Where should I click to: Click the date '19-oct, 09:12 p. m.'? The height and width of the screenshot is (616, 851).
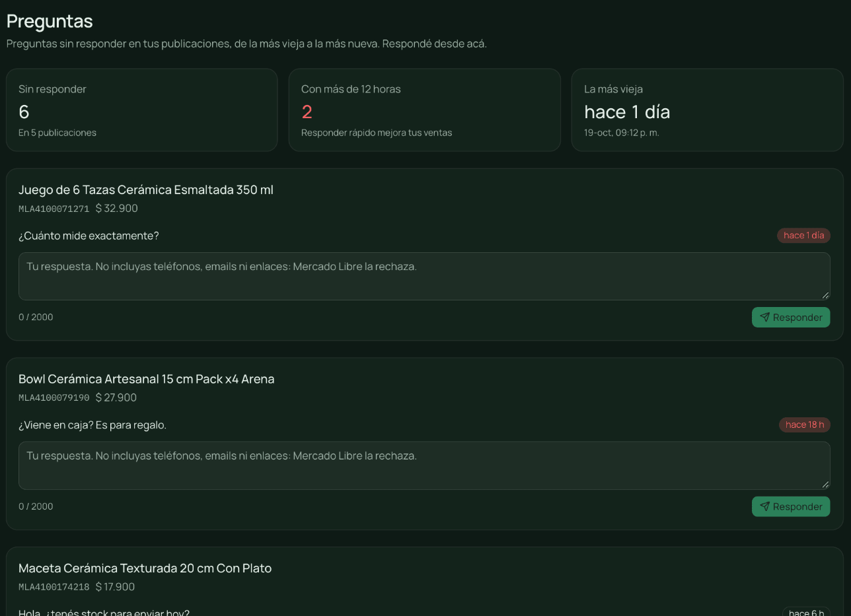coord(622,133)
